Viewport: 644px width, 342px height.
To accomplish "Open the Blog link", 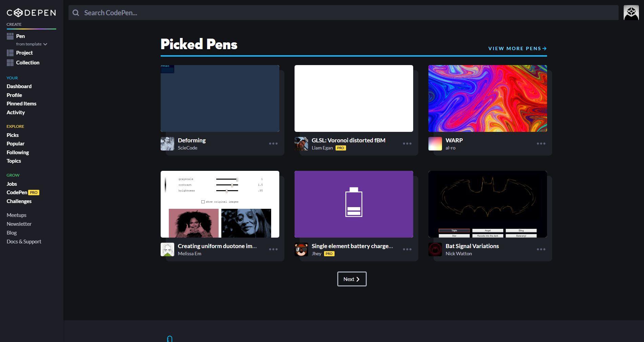I will click(12, 233).
